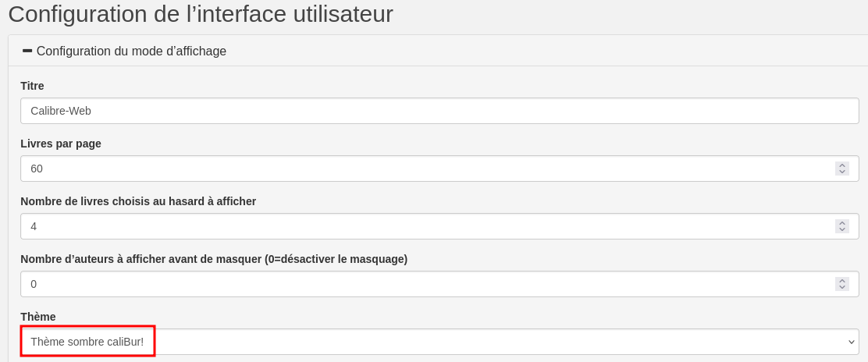Focus the random books count field
Screen dimensions: 868x362
425,226
